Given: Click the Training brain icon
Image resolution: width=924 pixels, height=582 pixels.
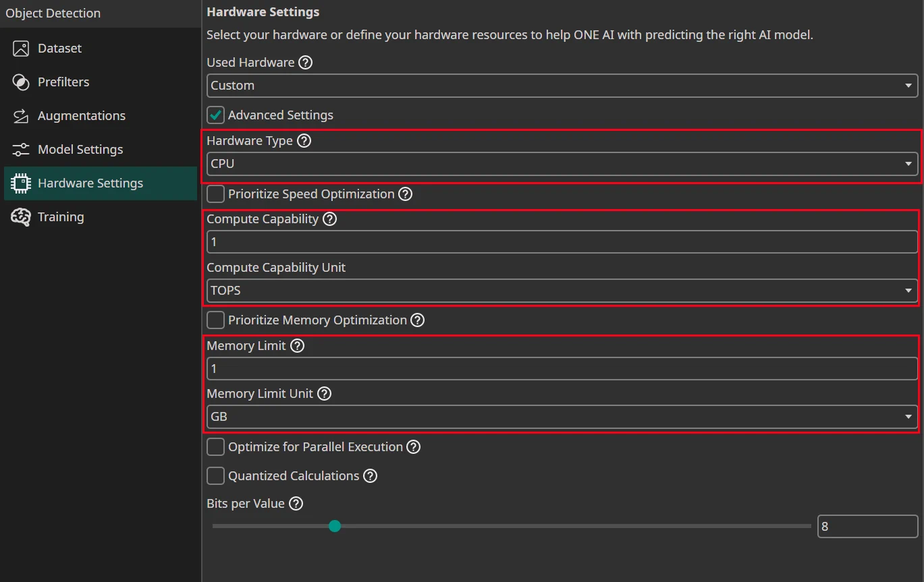Looking at the screenshot, I should coord(21,217).
